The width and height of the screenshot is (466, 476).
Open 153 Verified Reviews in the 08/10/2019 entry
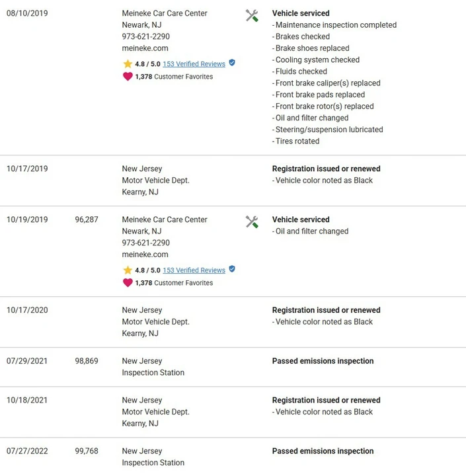pos(194,64)
